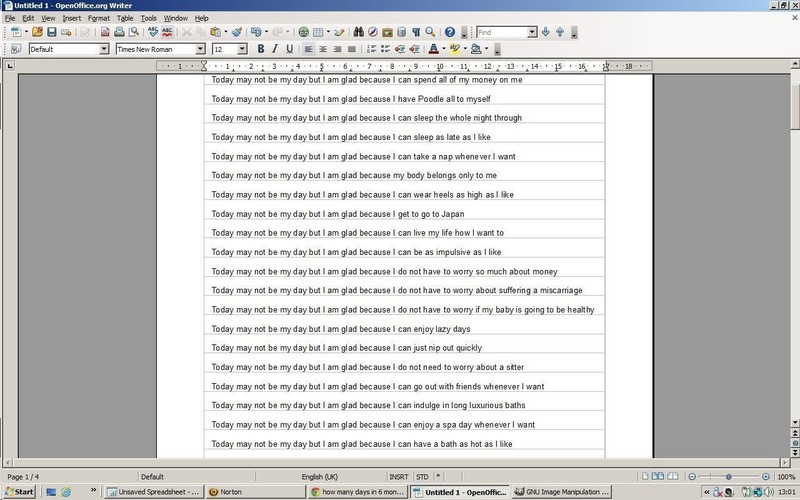The height and width of the screenshot is (500, 800).
Task: Open OpenOffice Help question mark icon
Action: click(450, 32)
